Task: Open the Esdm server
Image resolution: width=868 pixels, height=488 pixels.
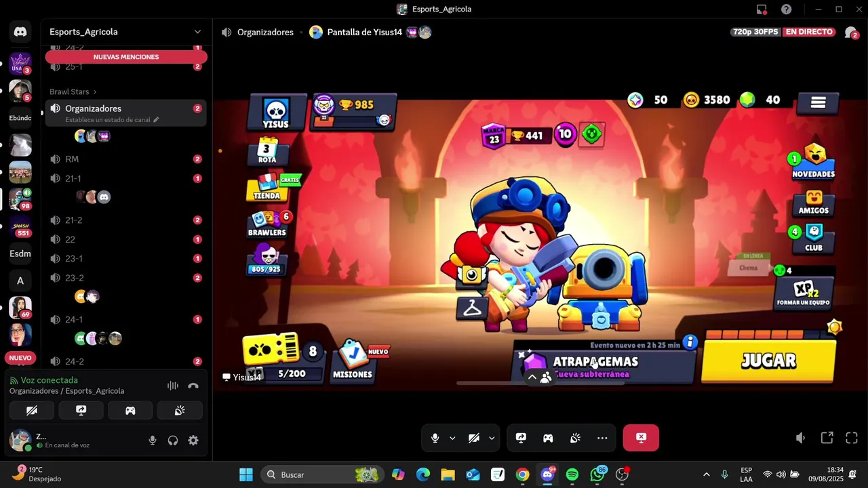Action: 20,253
